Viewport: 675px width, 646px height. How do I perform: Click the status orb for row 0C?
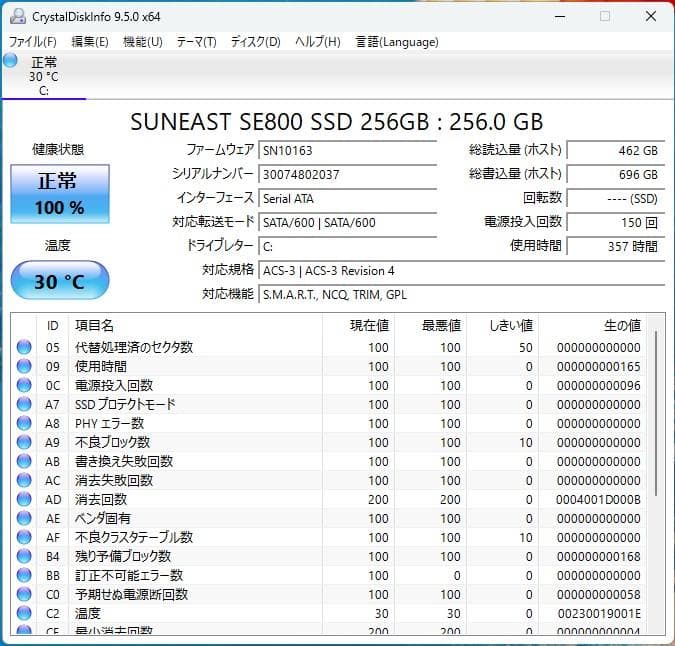(x=24, y=385)
